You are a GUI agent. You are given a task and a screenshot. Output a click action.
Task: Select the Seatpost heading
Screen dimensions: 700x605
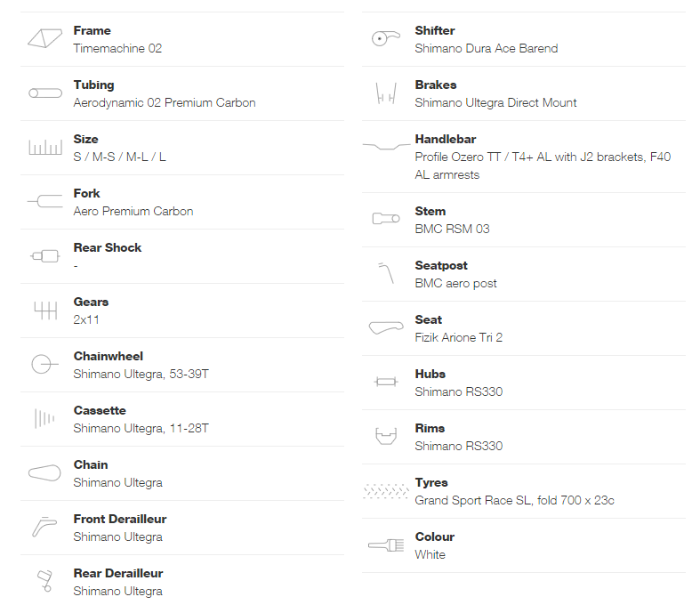441,265
